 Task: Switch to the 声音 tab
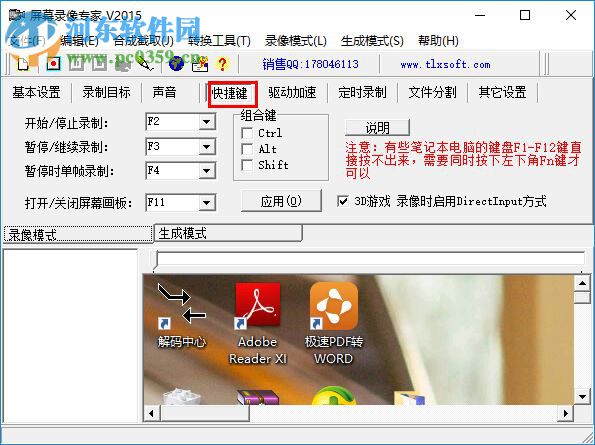[164, 92]
